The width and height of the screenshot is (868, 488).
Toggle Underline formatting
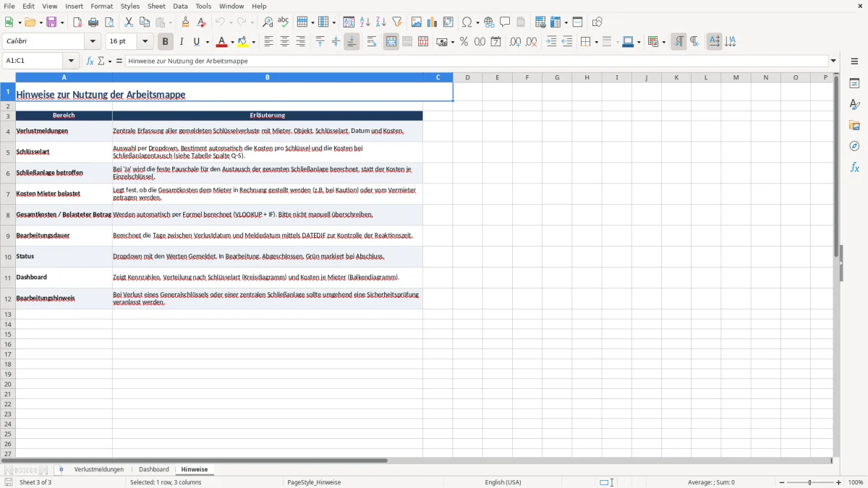195,42
